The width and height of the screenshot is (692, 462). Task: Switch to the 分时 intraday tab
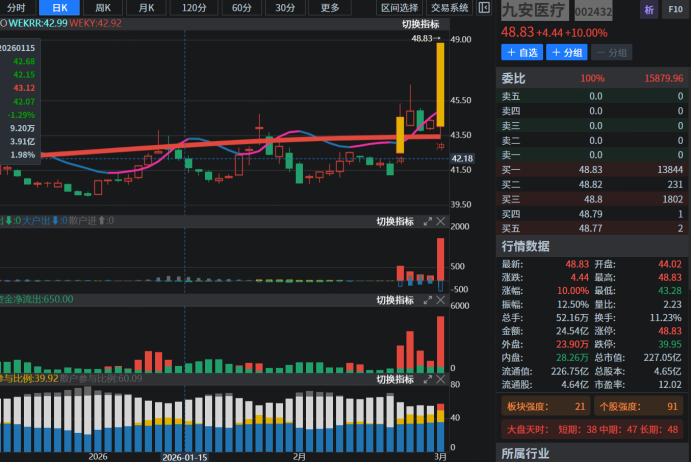click(x=16, y=8)
